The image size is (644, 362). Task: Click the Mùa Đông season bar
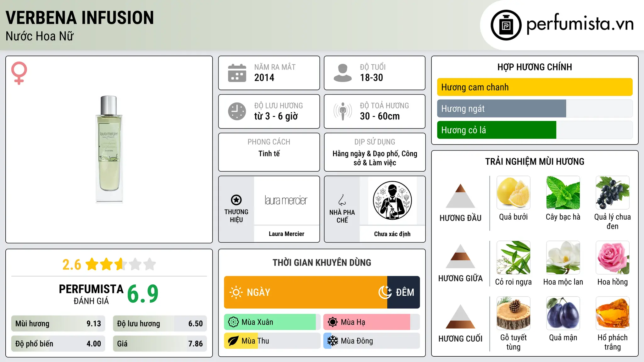pos(372,341)
